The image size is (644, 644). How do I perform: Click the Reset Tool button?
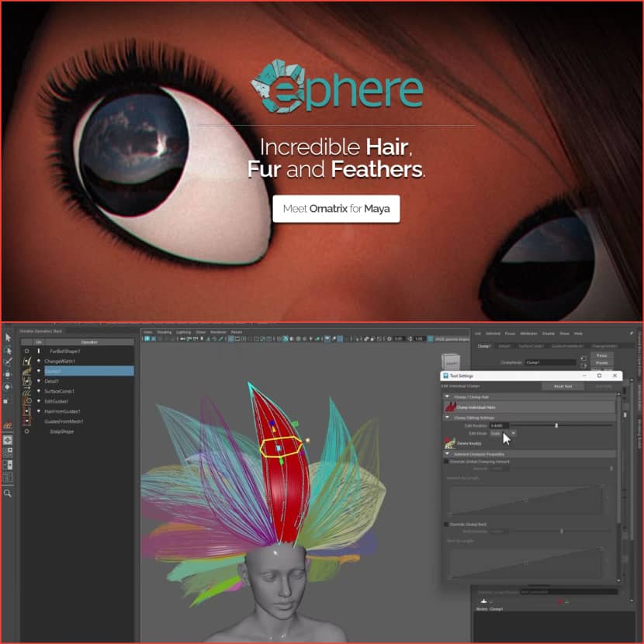pos(563,386)
